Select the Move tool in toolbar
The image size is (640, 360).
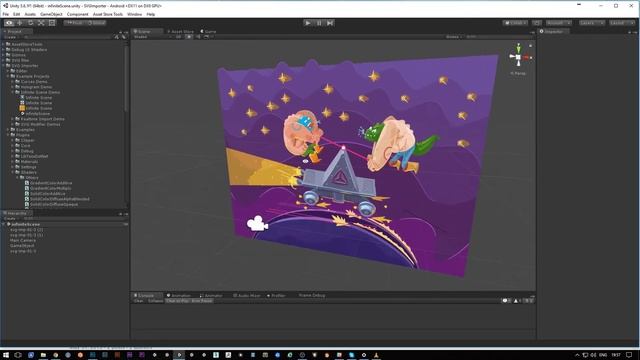20,23
